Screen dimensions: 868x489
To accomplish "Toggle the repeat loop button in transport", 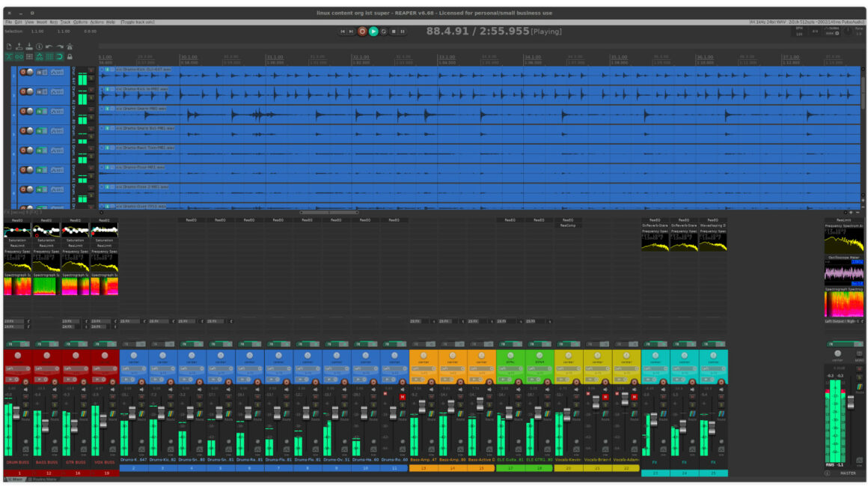I will coord(383,31).
